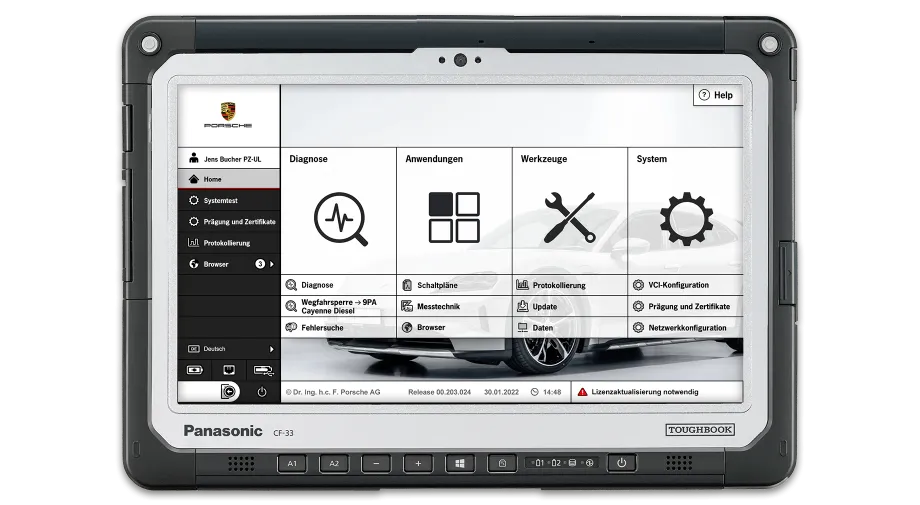Select Home in the sidebar

(229, 179)
